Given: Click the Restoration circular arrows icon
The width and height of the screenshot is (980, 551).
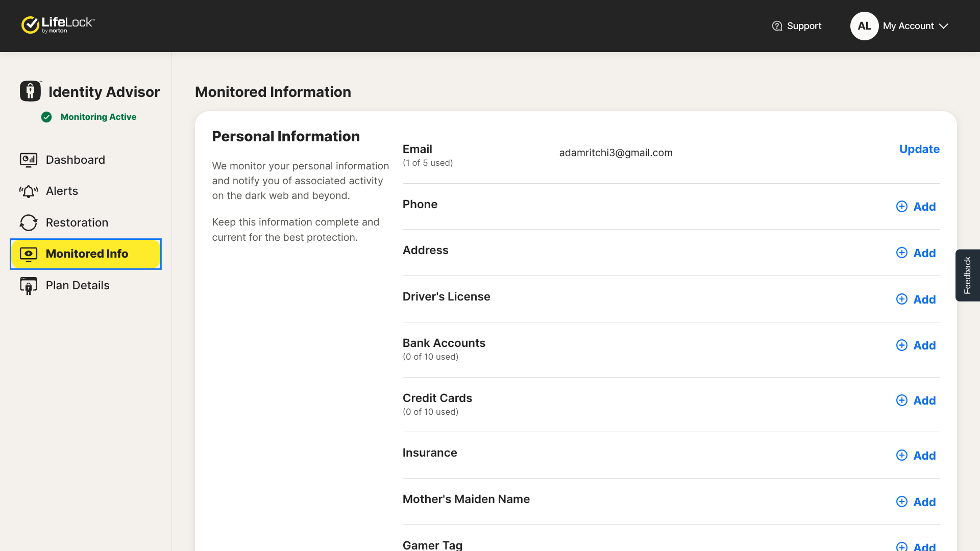Looking at the screenshot, I should pyautogui.click(x=29, y=223).
